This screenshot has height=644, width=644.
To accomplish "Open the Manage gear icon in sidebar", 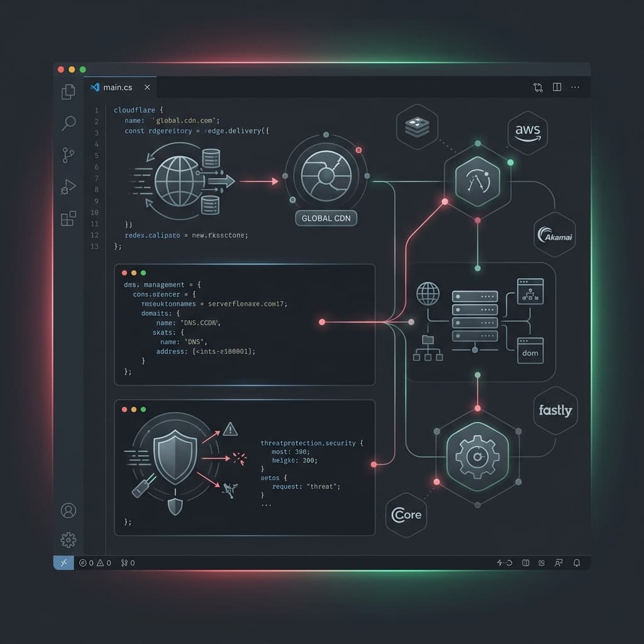I will point(68,540).
